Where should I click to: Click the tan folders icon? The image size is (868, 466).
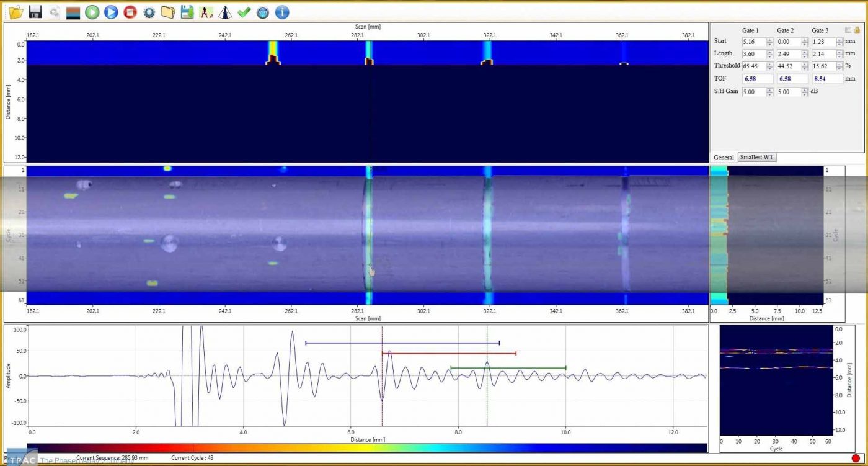coord(167,12)
